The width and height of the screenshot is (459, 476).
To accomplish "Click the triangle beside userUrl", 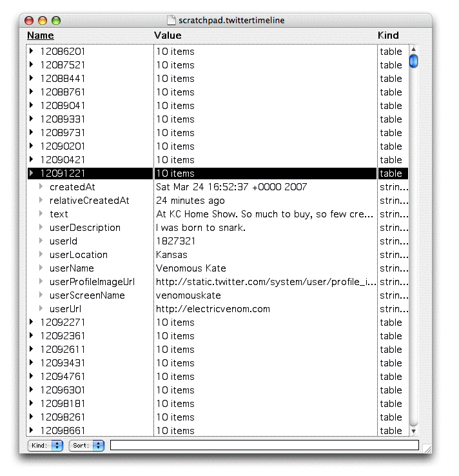I will pos(41,309).
